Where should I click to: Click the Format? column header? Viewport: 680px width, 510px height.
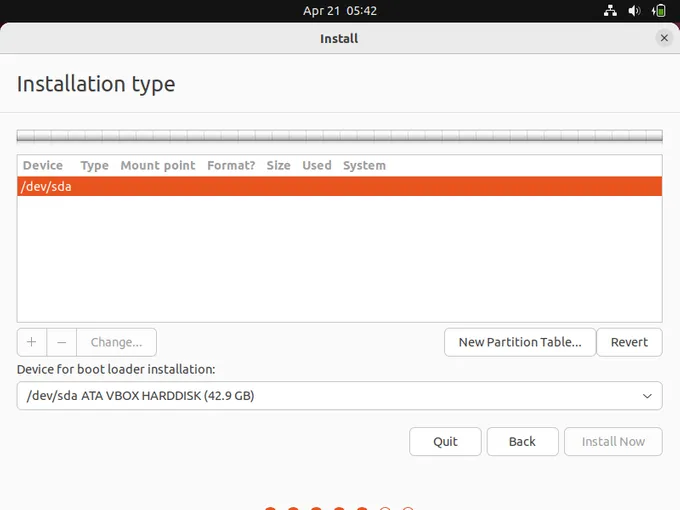click(x=231, y=165)
